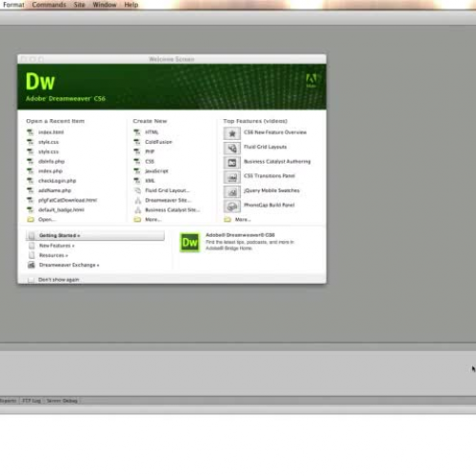
Task: Open the New Features link
Action: [x=57, y=246]
